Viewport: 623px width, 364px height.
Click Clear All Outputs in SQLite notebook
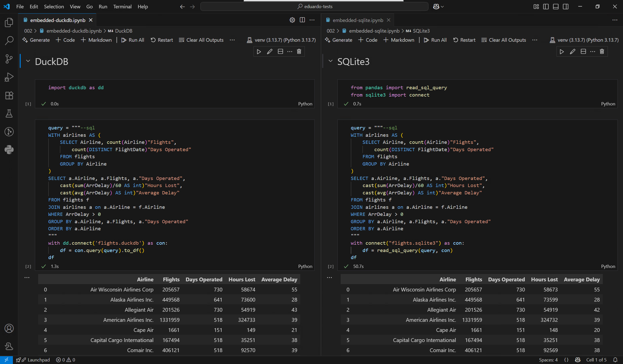pyautogui.click(x=504, y=40)
